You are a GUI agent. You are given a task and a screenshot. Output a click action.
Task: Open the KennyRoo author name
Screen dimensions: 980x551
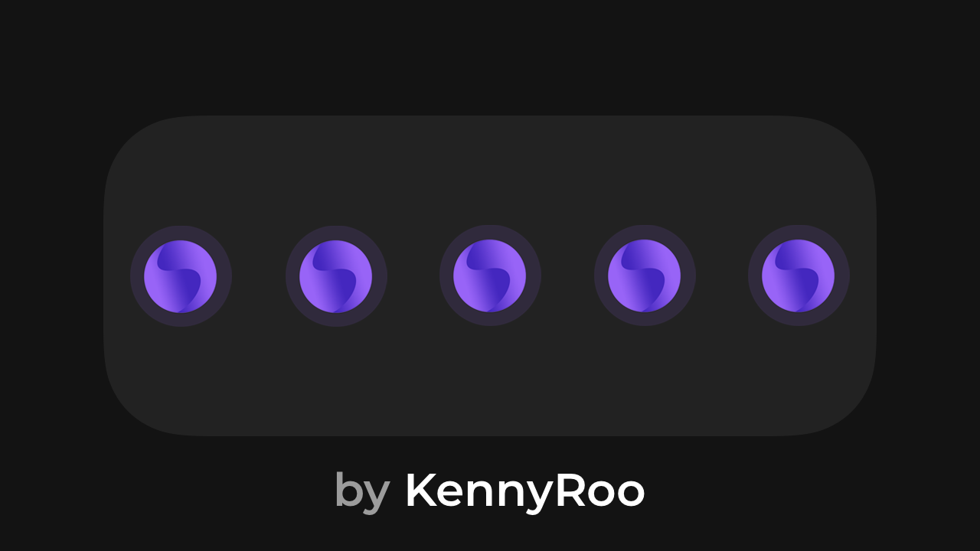point(525,491)
